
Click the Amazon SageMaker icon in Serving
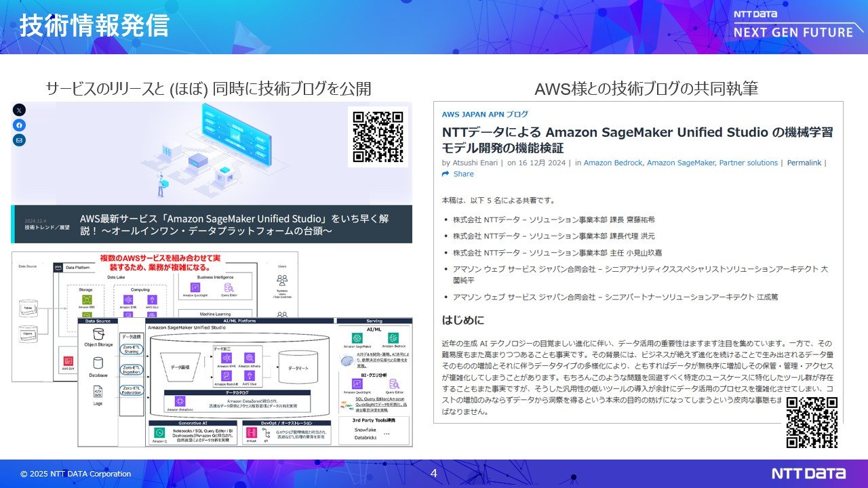click(x=357, y=338)
